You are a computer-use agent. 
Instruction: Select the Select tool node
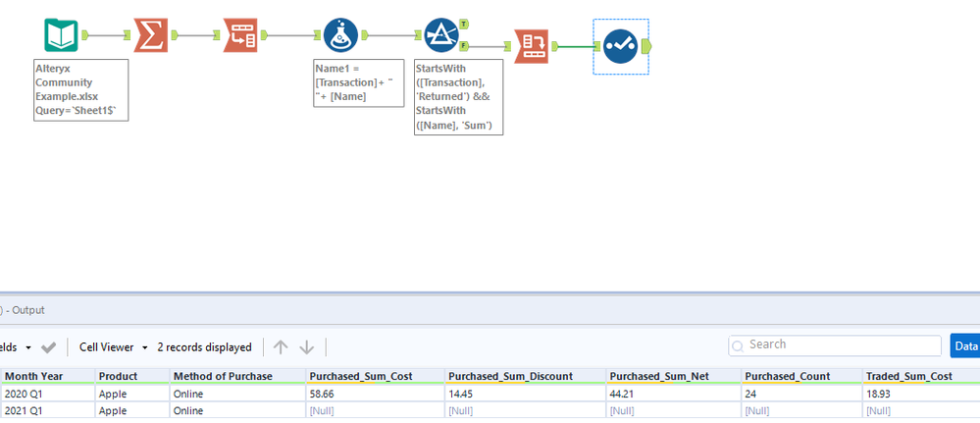621,46
